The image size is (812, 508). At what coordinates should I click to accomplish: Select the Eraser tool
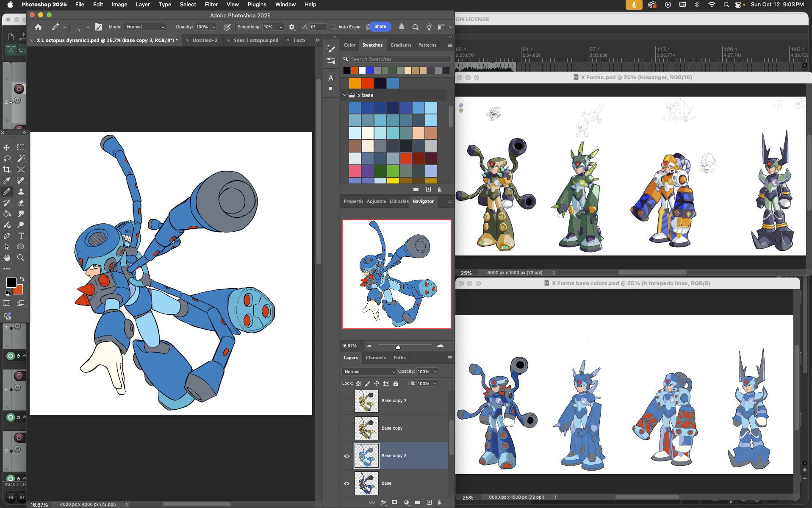(21, 203)
